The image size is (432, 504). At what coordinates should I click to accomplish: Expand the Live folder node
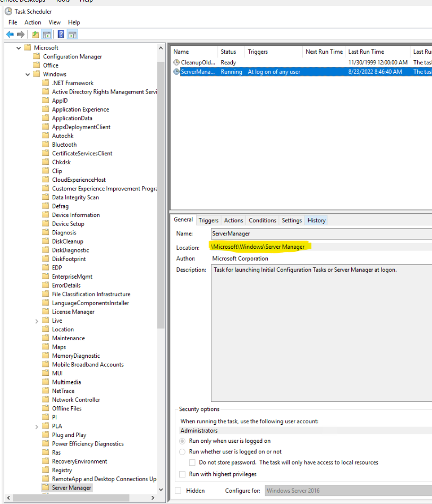coord(37,321)
